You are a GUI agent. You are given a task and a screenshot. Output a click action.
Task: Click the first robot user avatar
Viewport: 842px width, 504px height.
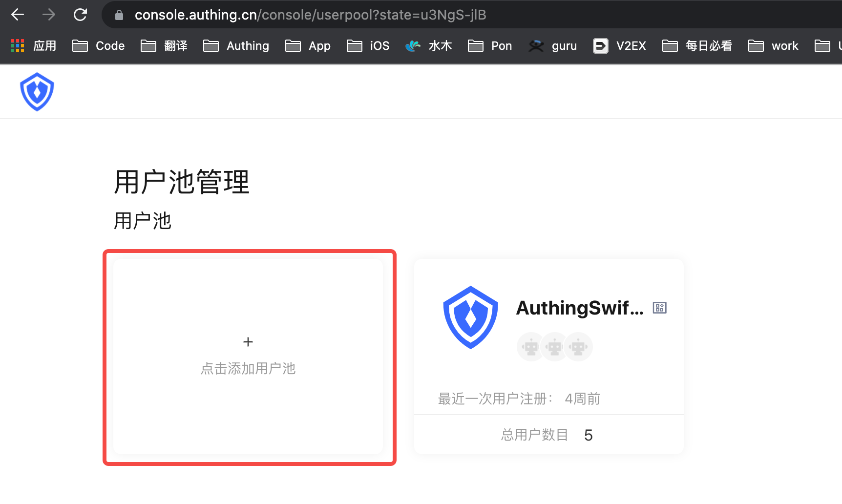coord(530,347)
